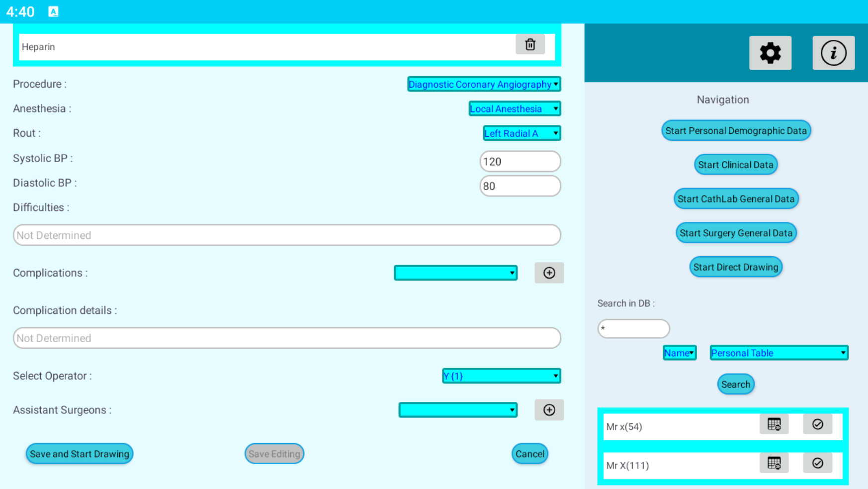868x489 pixels.
Task: Change the Left Radial A route dropdown
Action: click(521, 133)
